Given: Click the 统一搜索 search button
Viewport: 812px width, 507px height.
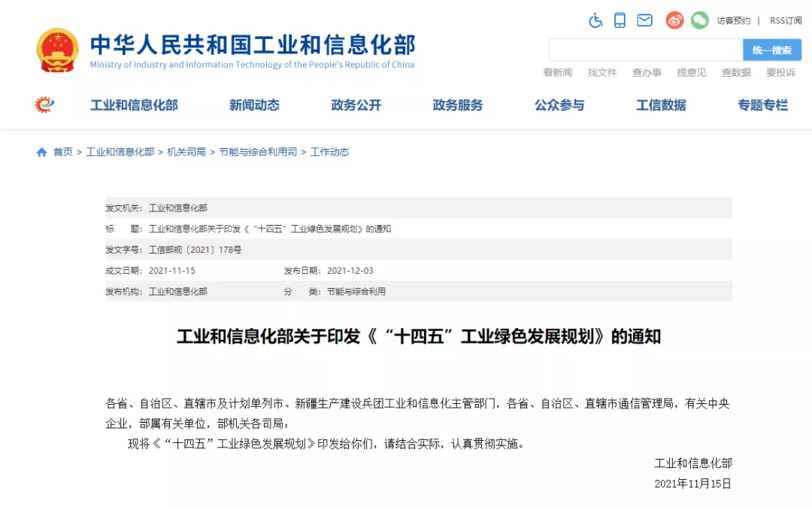Looking at the screenshot, I should coord(770,49).
